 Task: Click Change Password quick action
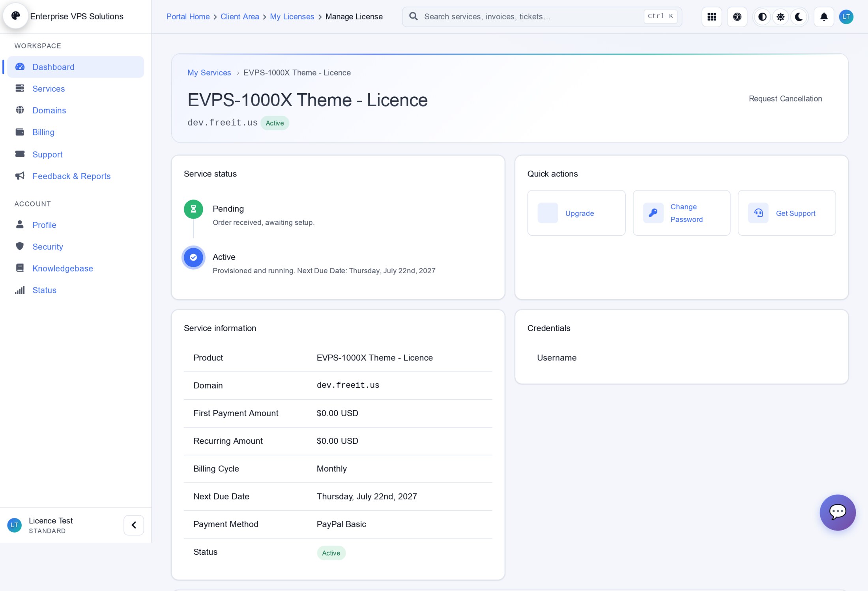(681, 213)
